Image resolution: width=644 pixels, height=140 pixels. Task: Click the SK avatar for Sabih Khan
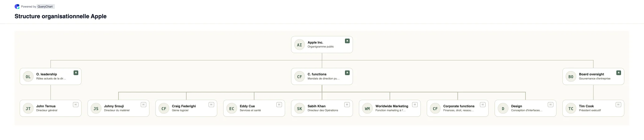(x=299, y=109)
